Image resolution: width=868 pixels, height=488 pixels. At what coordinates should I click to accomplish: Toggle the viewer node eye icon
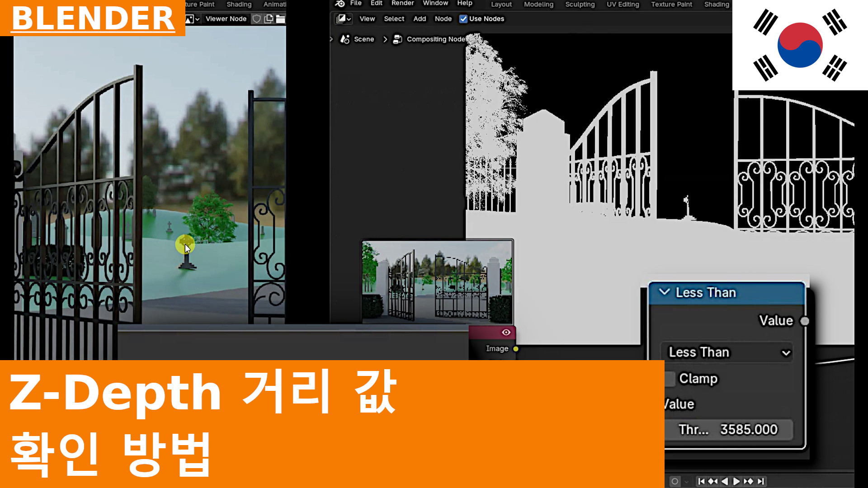(506, 333)
